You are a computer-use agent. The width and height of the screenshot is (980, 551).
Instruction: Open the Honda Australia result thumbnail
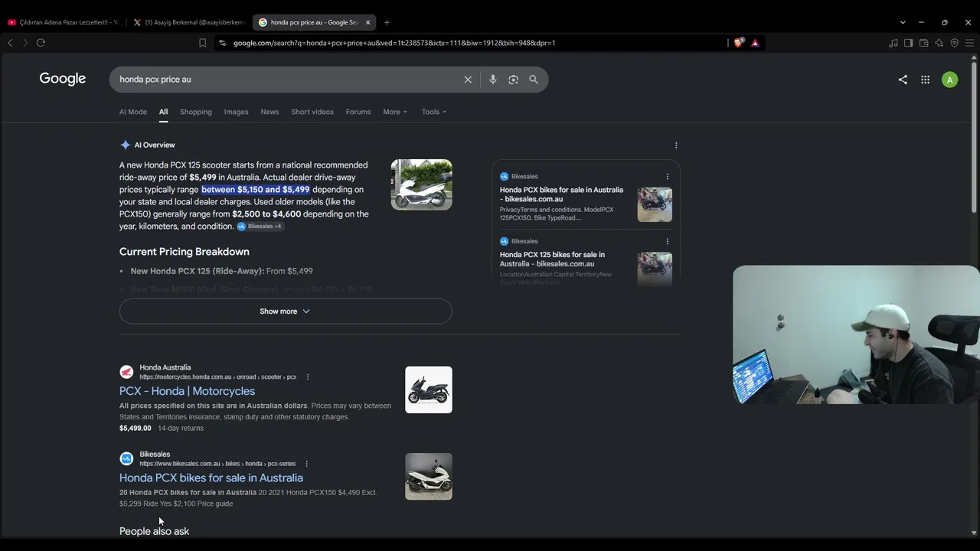[x=429, y=390]
